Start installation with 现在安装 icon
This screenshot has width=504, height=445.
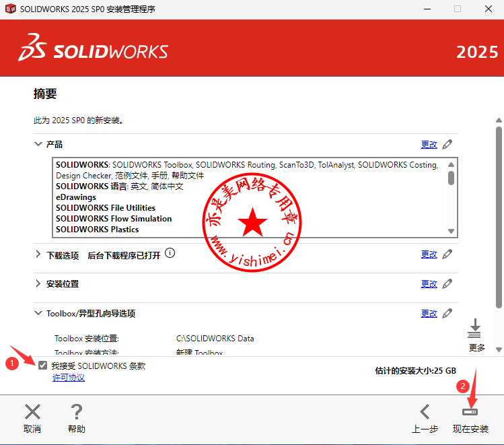(x=470, y=412)
